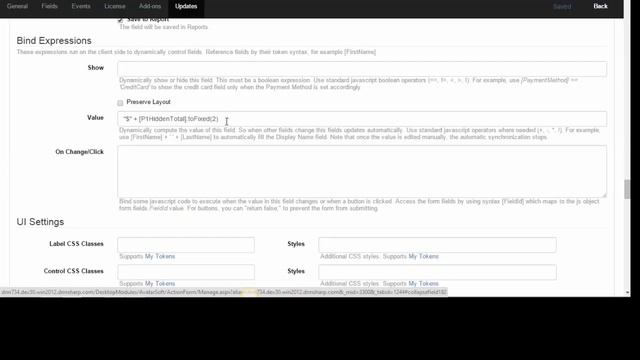Image resolution: width=640 pixels, height=360 pixels.
Task: Click the Value expression input field
Action: point(362,119)
